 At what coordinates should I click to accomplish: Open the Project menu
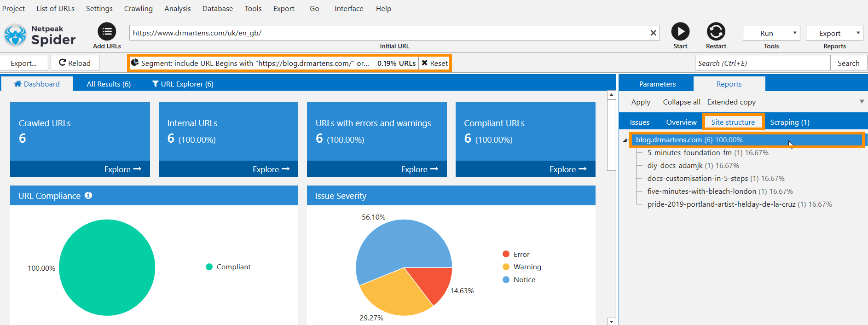pos(14,8)
